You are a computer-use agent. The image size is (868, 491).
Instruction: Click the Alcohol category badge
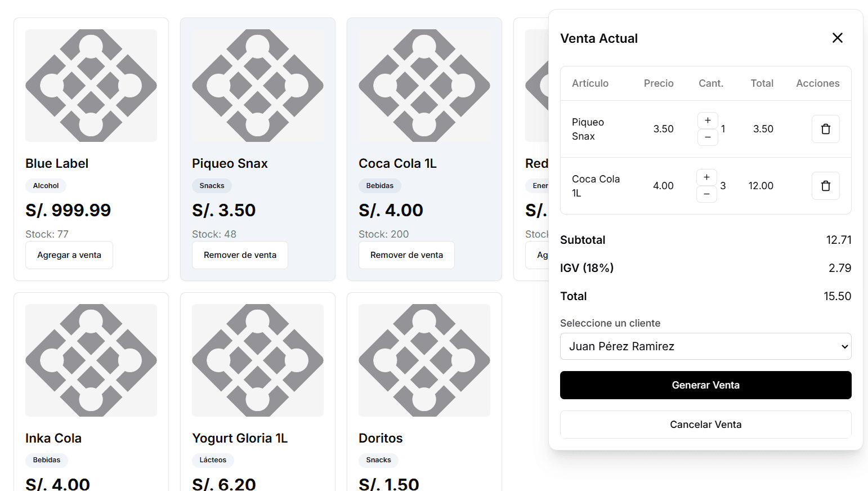46,186
